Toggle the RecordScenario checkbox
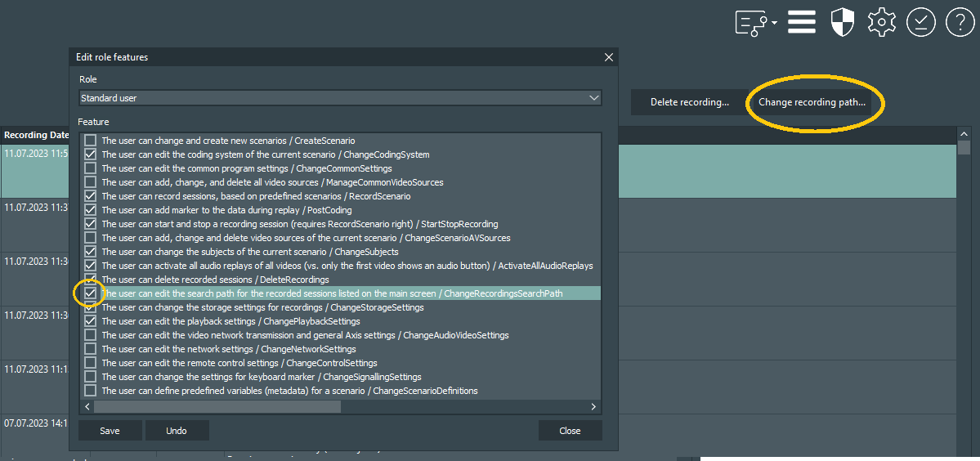Screen dimensions: 980x461 tap(91, 195)
